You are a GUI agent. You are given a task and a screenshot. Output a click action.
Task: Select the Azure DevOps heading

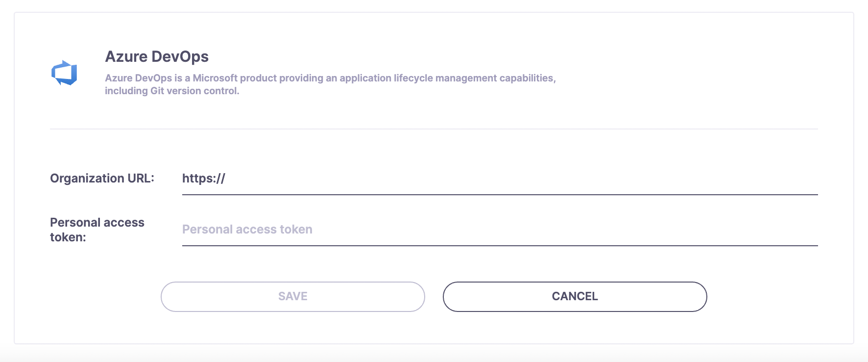[157, 56]
